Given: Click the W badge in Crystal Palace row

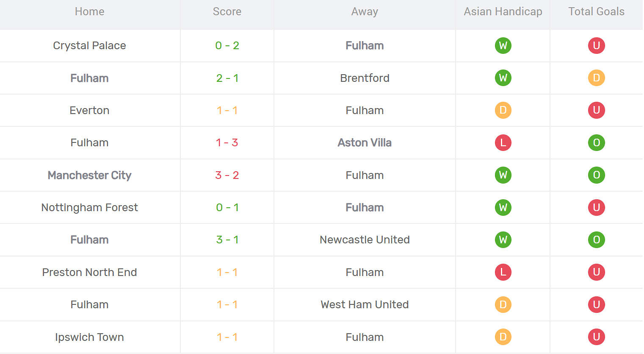Looking at the screenshot, I should (x=503, y=45).
